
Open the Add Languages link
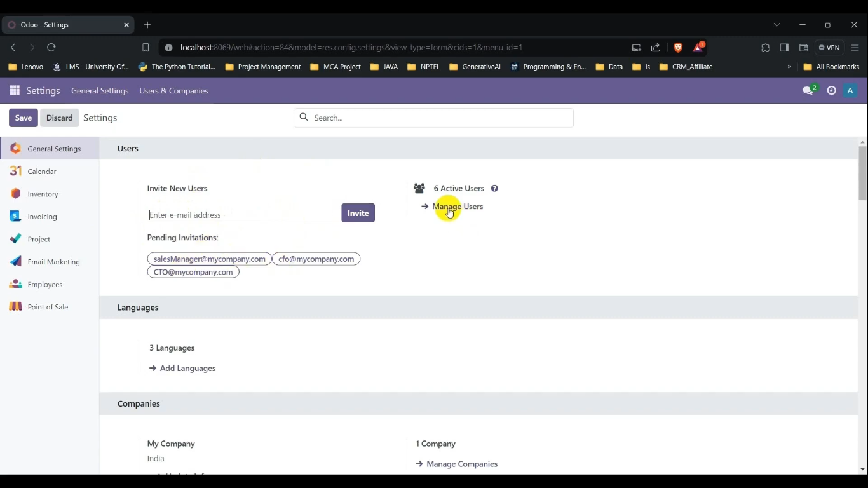pos(182,369)
